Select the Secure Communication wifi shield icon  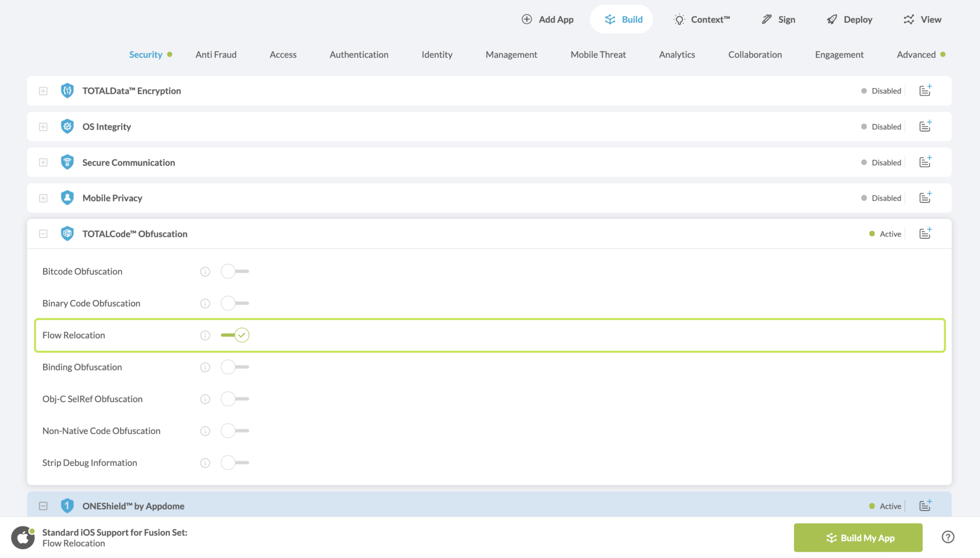click(67, 162)
